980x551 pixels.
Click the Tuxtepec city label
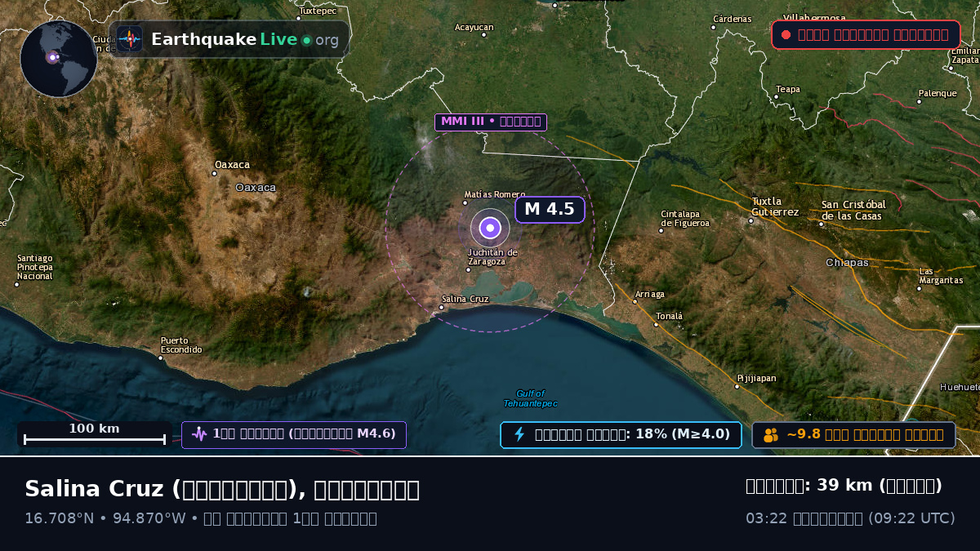point(318,11)
